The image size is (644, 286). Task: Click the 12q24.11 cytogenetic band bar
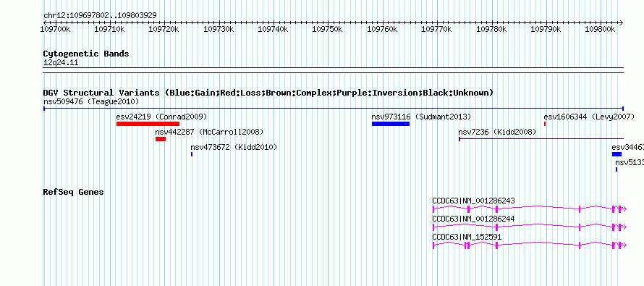pos(334,70)
